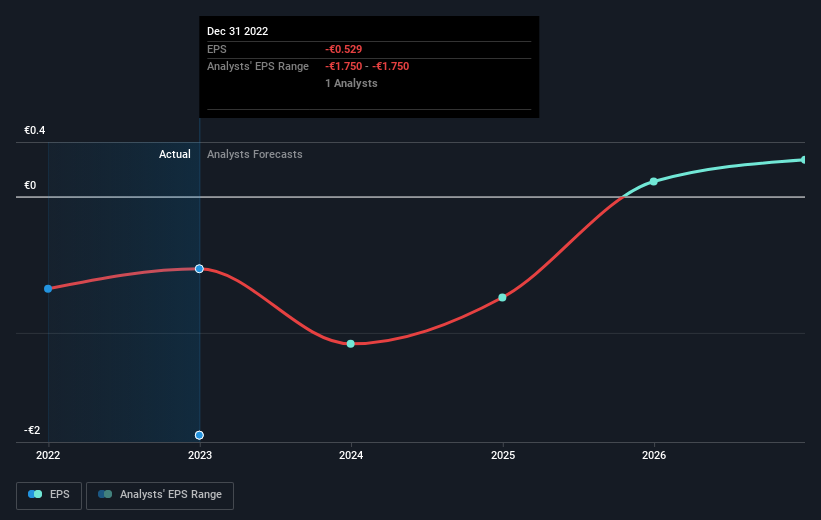The width and height of the screenshot is (821, 520).
Task: Click the 2026 x-axis label
Action: point(654,455)
